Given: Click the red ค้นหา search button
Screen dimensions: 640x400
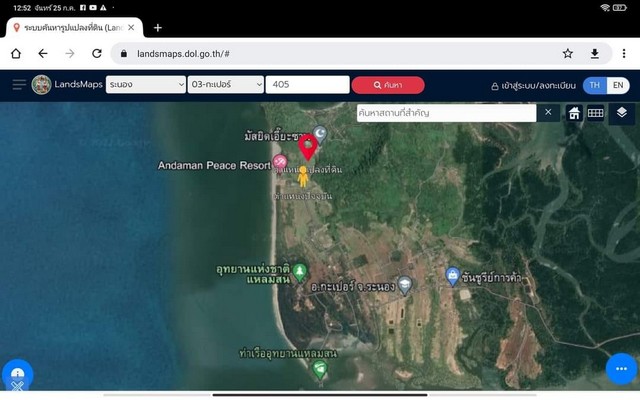Looking at the screenshot, I should [388, 85].
